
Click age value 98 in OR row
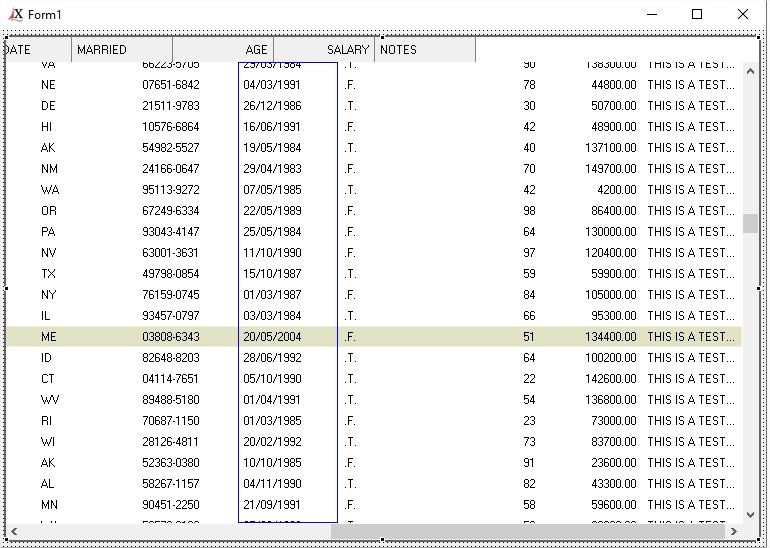529,211
